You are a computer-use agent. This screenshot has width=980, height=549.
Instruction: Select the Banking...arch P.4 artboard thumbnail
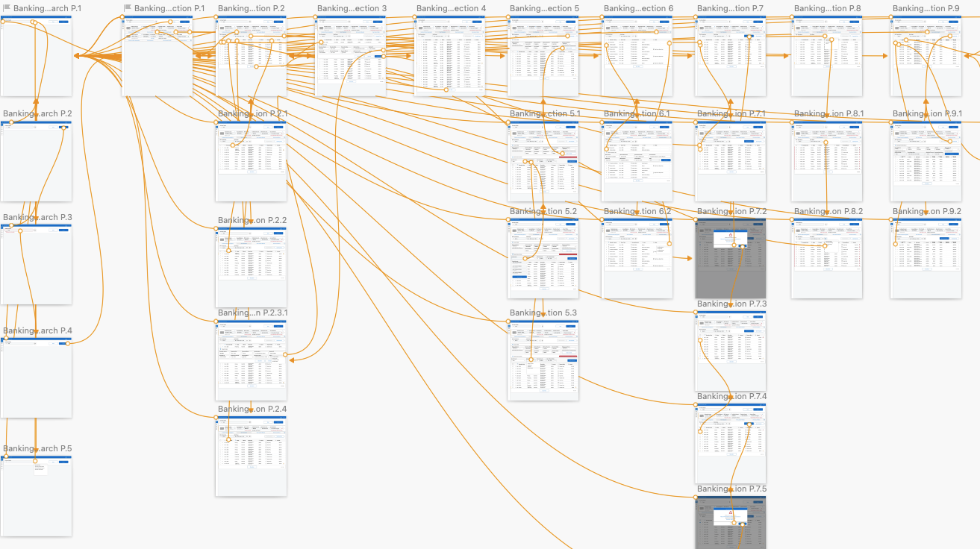pos(36,377)
